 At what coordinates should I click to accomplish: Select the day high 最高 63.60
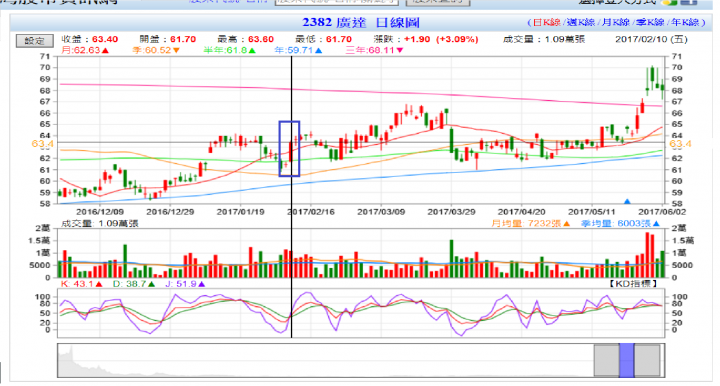pyautogui.click(x=246, y=39)
